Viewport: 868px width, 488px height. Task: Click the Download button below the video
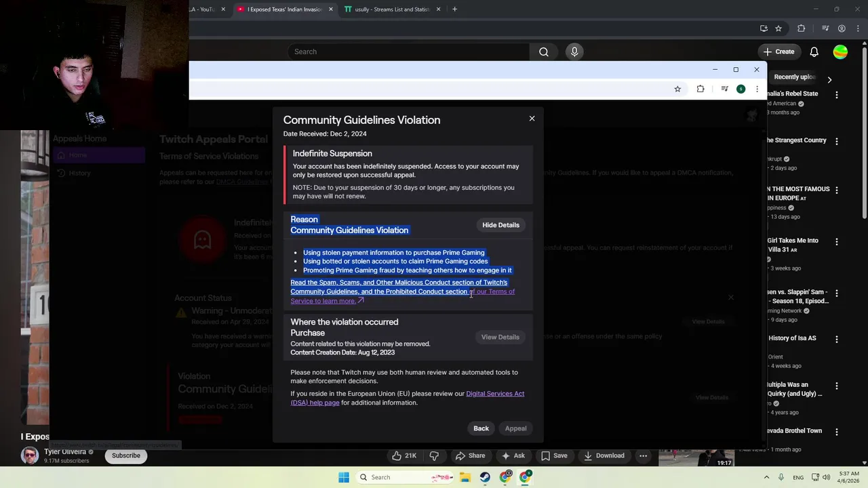click(603, 455)
